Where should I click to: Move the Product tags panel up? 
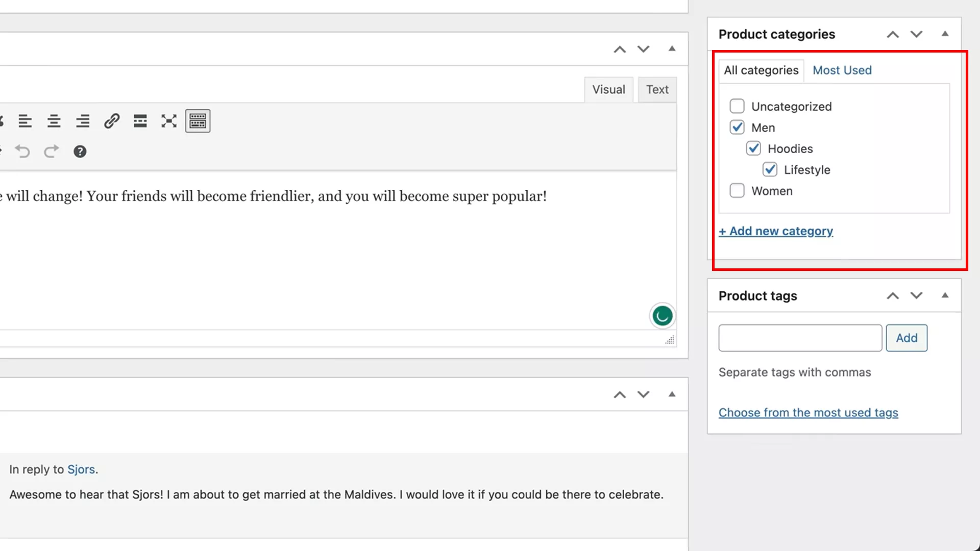tap(892, 295)
